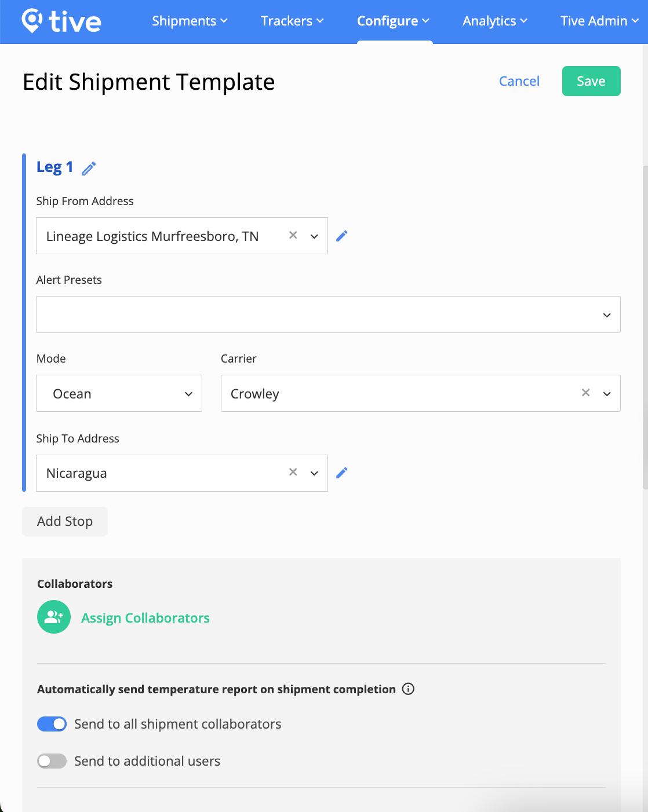
Task: Open the Analytics menu
Action: (495, 21)
